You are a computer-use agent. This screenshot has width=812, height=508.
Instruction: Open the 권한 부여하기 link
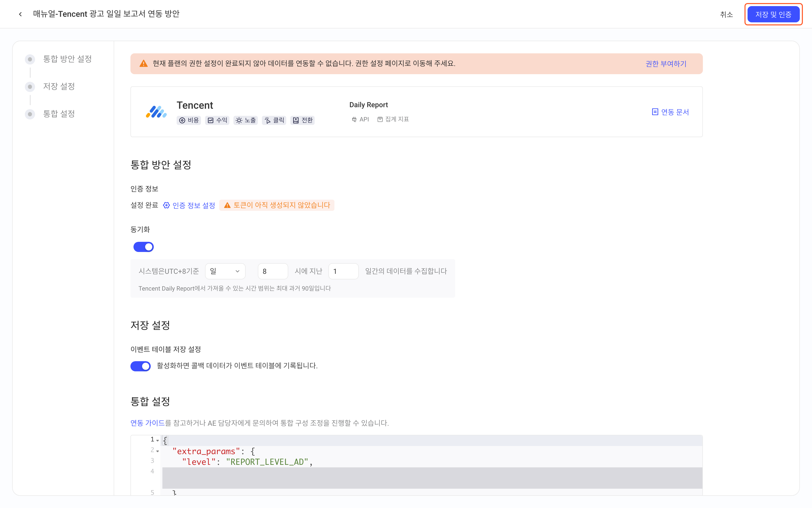click(666, 64)
